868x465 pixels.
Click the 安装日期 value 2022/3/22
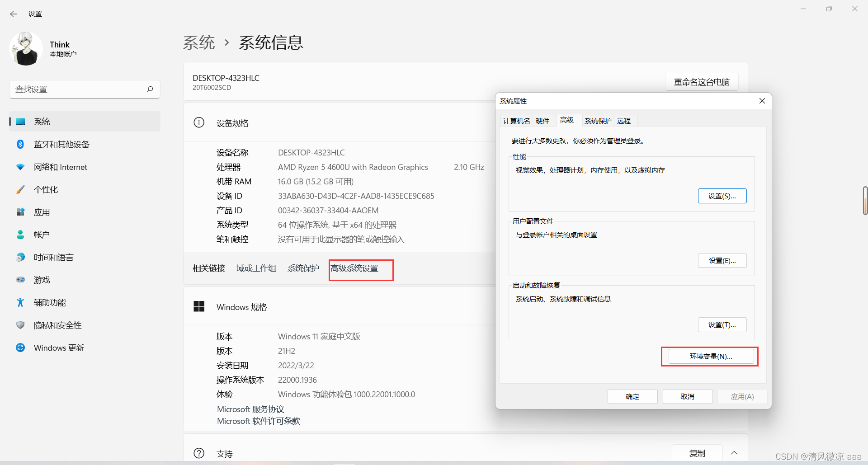296,366
